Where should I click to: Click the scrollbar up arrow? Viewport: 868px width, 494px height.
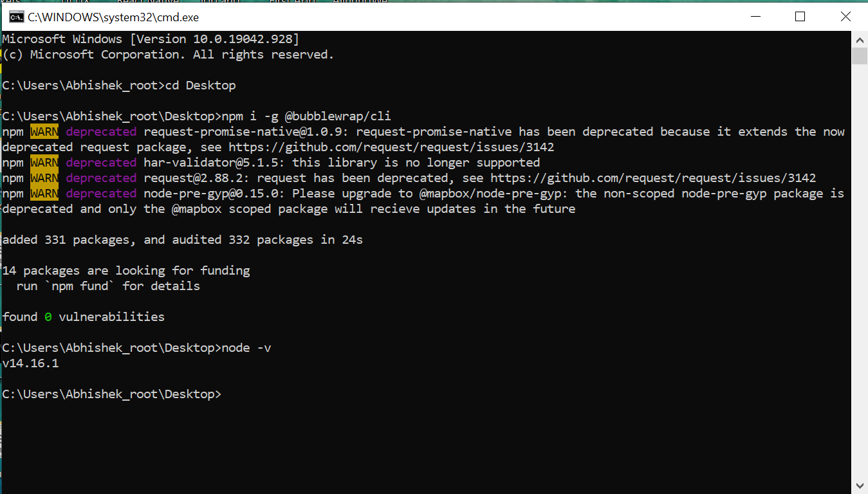(x=859, y=39)
